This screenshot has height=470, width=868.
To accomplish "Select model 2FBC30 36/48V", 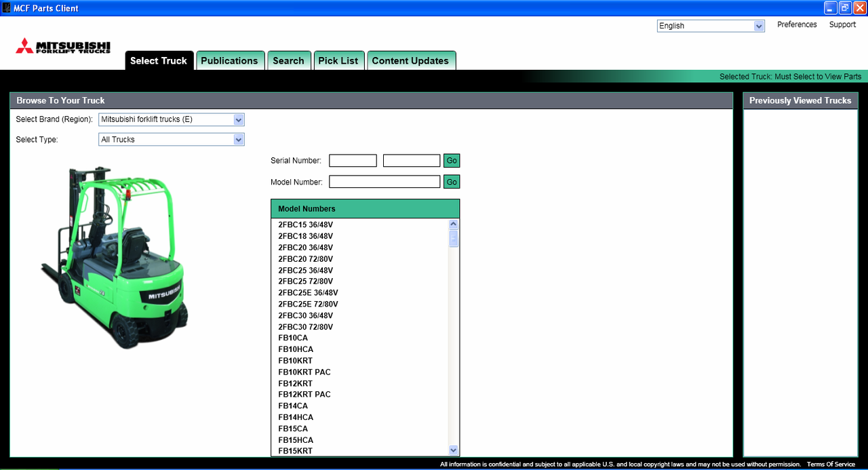I will (305, 315).
